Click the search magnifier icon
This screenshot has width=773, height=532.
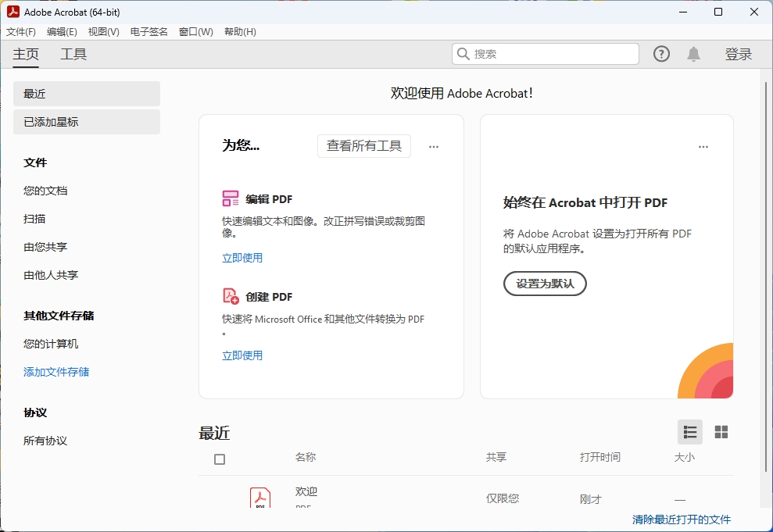point(462,53)
